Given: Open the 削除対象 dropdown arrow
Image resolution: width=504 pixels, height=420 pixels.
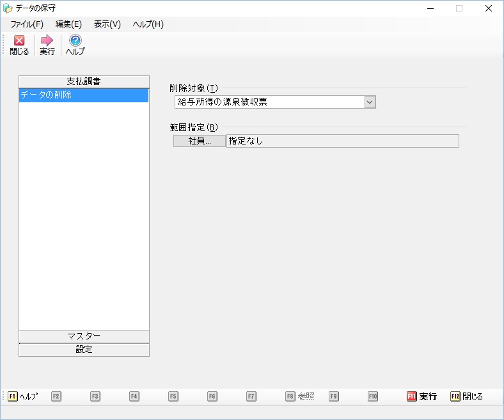Looking at the screenshot, I should click(x=369, y=102).
